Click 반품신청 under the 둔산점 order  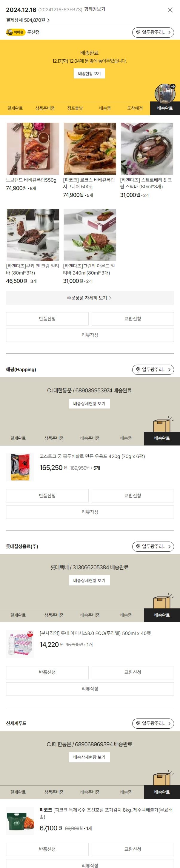47,319
